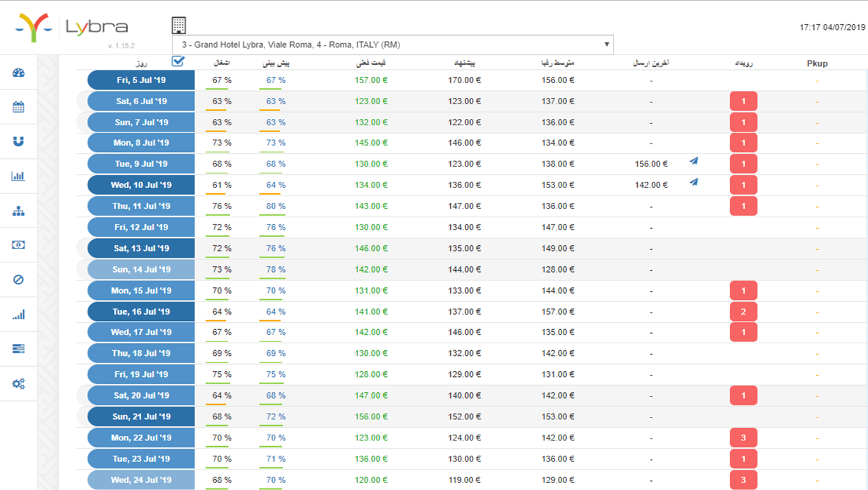Open the calendar view from sidebar

pos(18,107)
